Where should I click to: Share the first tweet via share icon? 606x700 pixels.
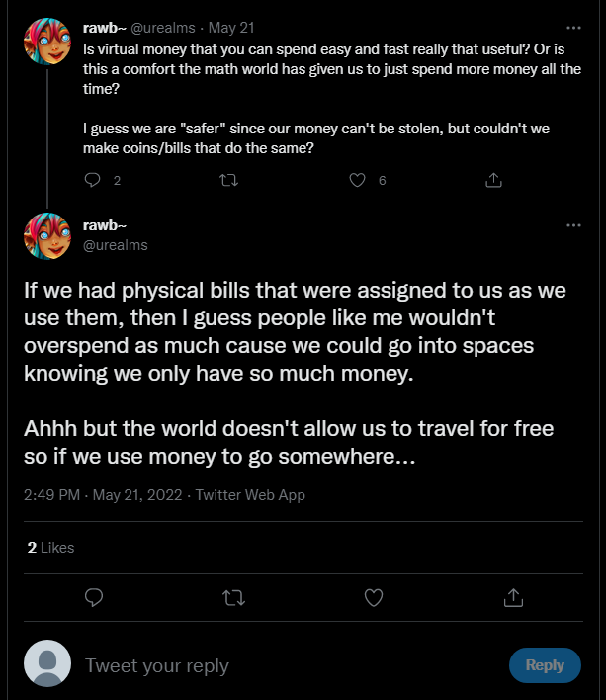pos(493,180)
